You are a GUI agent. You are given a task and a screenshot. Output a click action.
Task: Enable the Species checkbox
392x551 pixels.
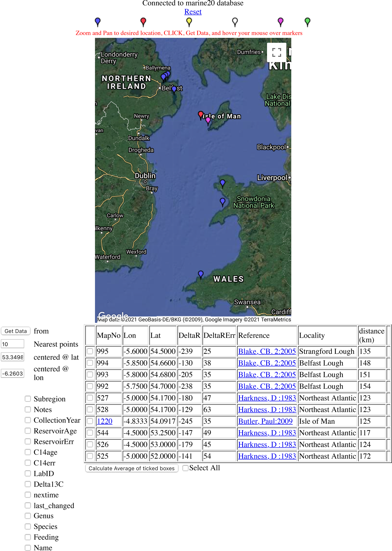[x=28, y=526]
